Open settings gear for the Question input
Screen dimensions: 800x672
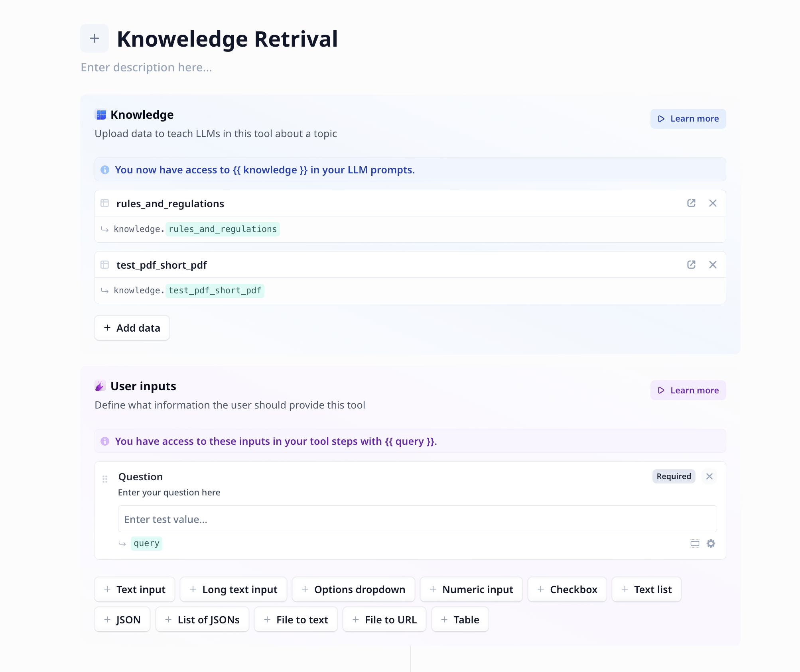pos(711,544)
